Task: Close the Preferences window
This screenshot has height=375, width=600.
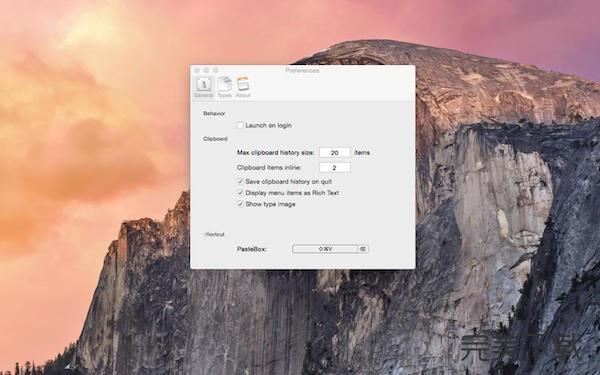Action: click(x=197, y=70)
